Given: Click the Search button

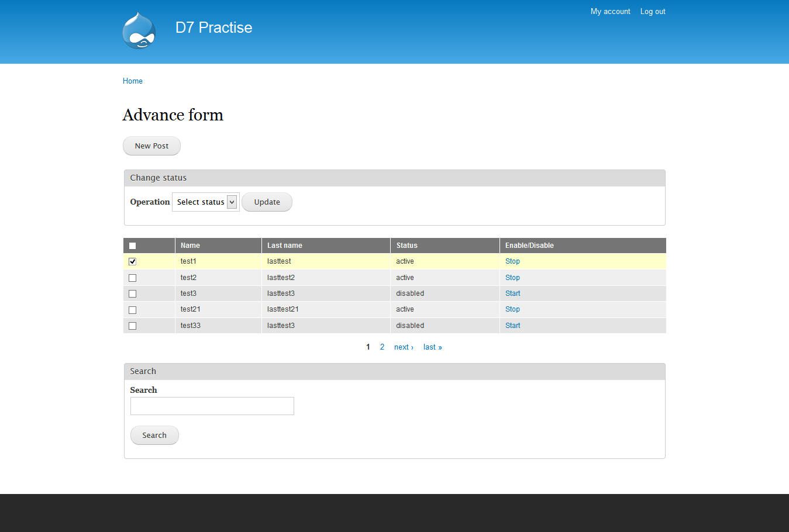Looking at the screenshot, I should tap(154, 435).
